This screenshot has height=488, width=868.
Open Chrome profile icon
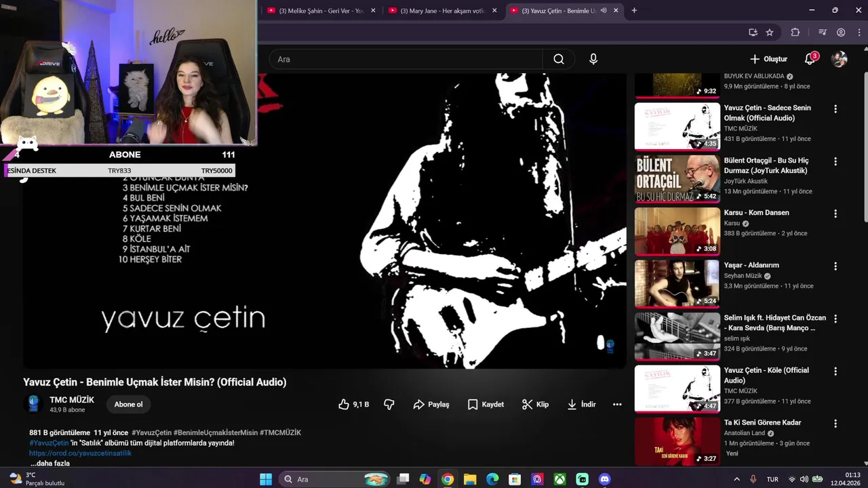[x=841, y=33]
